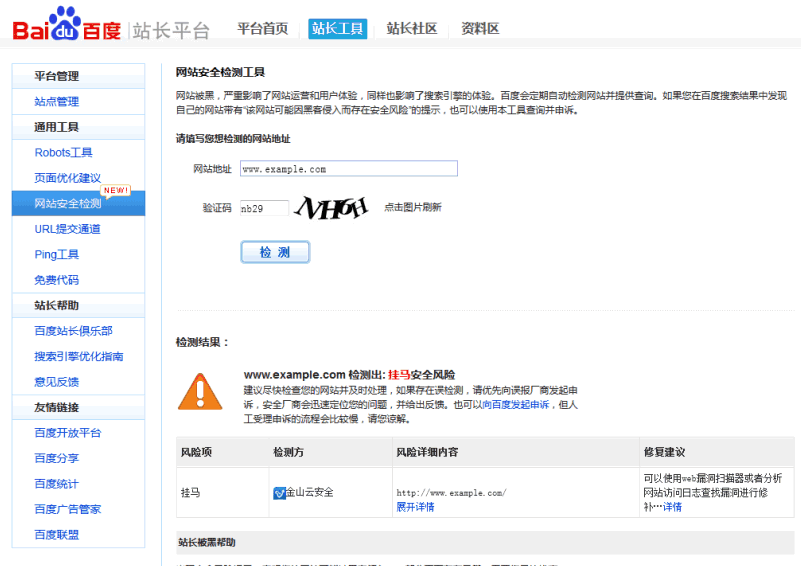Select 网站安全检测 in the sidebar
This screenshot has height=566, width=801.
pyautogui.click(x=79, y=203)
